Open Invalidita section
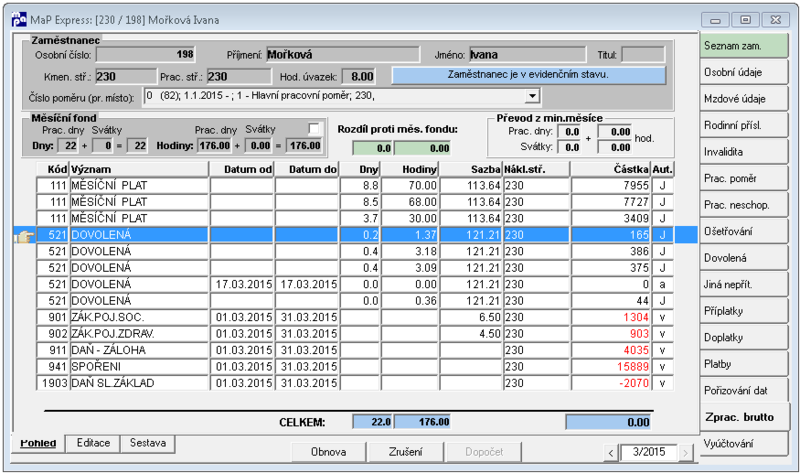This screenshot has height=473, width=800. [744, 152]
